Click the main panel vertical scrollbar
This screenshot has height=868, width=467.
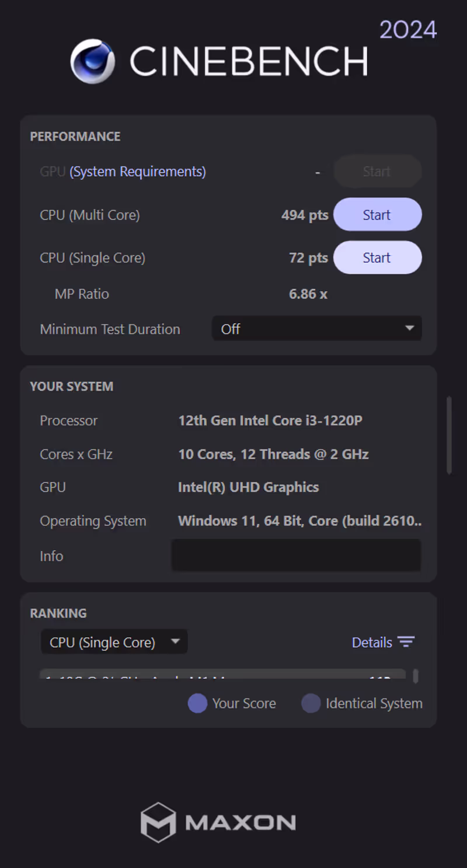coord(449,435)
